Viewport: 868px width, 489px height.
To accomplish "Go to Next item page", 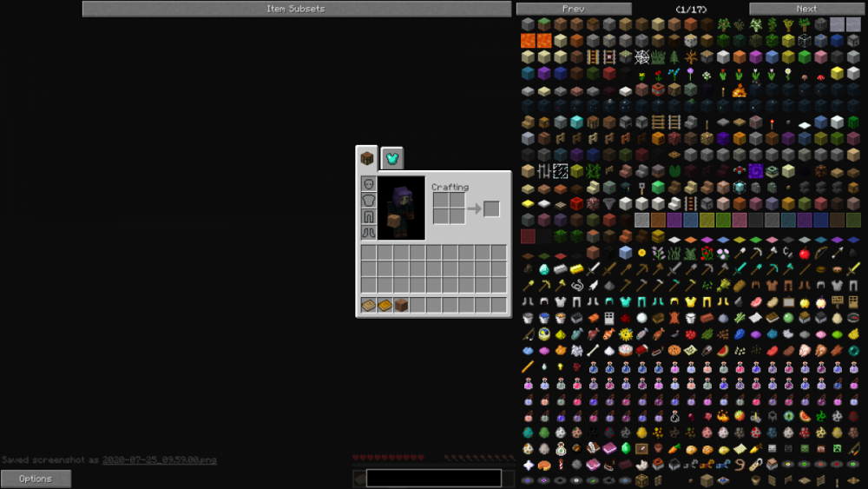I will 806,9.
